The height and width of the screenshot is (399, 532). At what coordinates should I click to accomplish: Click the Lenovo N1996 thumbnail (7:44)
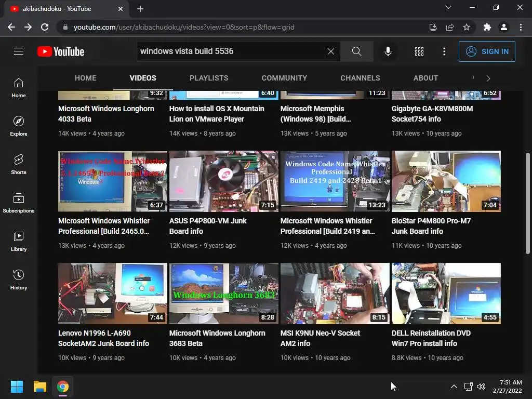pos(113,294)
